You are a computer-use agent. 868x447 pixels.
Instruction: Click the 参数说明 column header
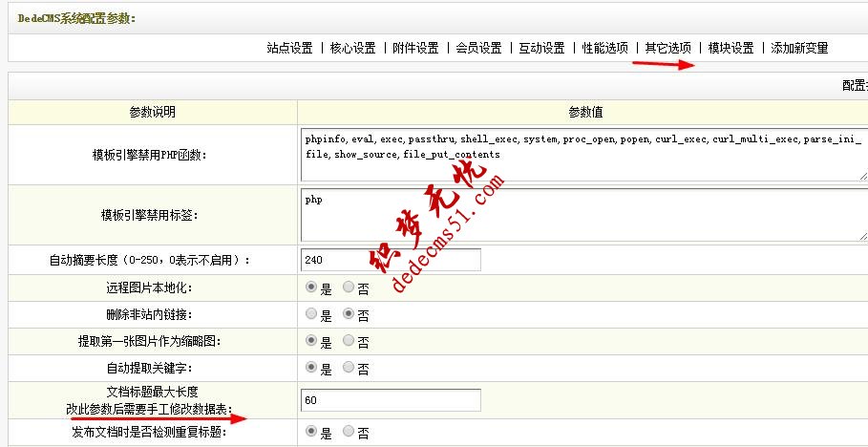(x=152, y=113)
